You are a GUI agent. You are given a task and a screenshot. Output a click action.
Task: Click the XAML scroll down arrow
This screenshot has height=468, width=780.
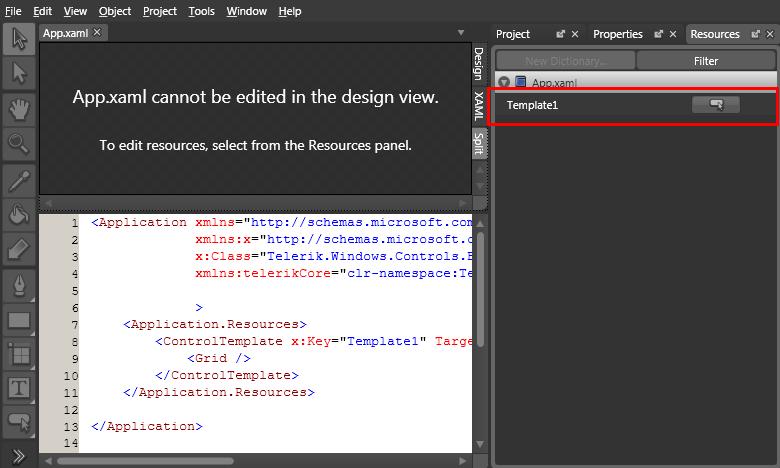(x=480, y=444)
